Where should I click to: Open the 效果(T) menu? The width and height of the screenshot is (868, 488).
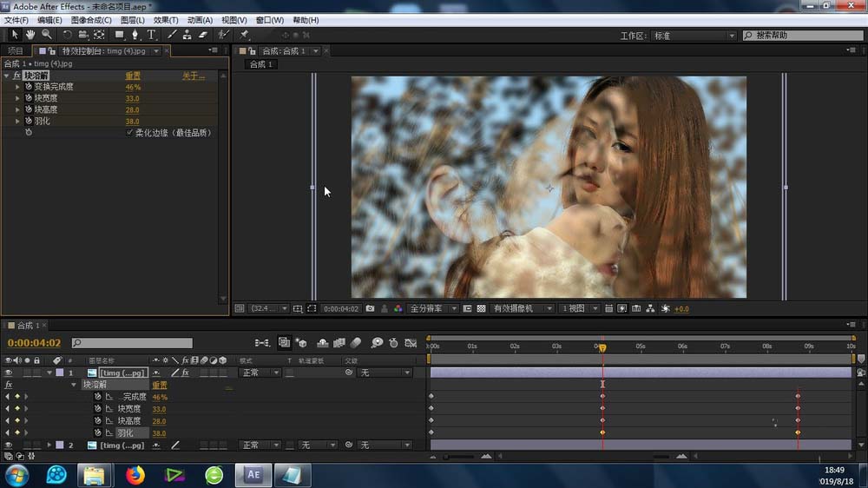tap(165, 20)
